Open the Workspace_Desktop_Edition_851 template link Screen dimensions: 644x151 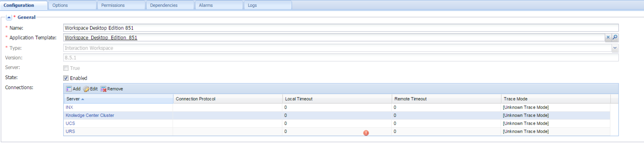tap(101, 38)
